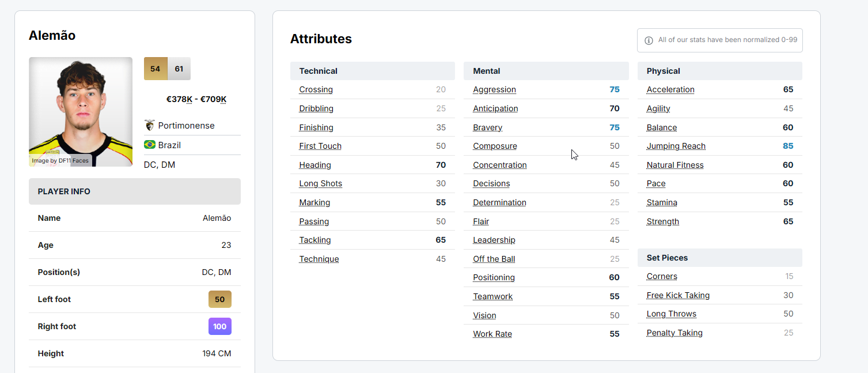Viewport: 868px width, 373px height.
Task: Click the gold 54 rating badge
Action: click(x=156, y=69)
